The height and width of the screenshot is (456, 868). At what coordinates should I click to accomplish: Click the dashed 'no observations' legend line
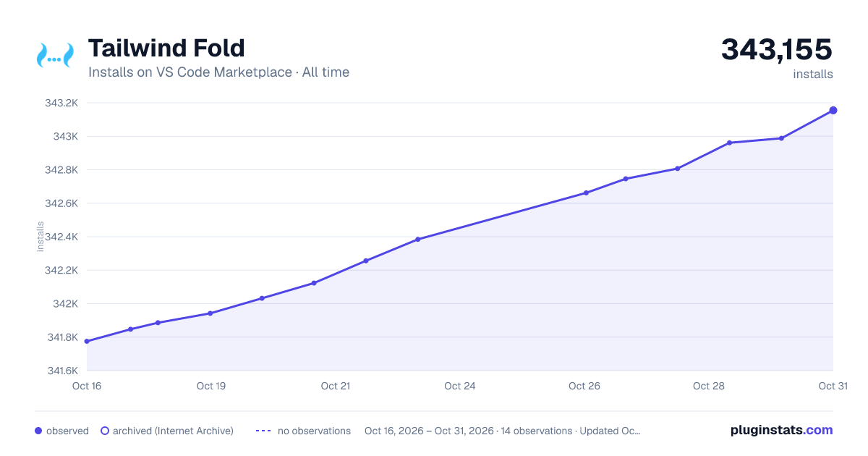263,431
